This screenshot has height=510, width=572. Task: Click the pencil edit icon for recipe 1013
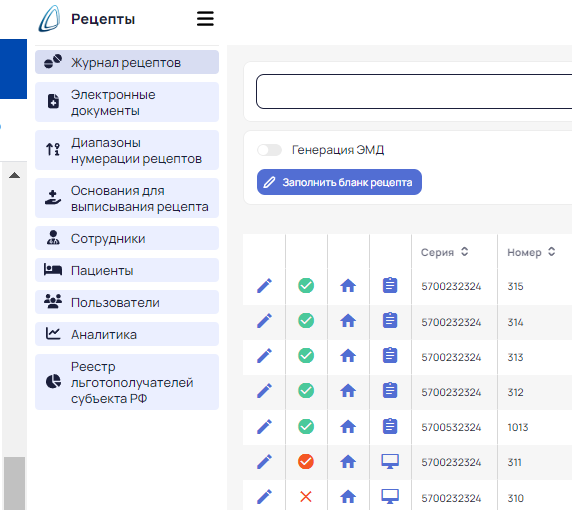(x=264, y=426)
